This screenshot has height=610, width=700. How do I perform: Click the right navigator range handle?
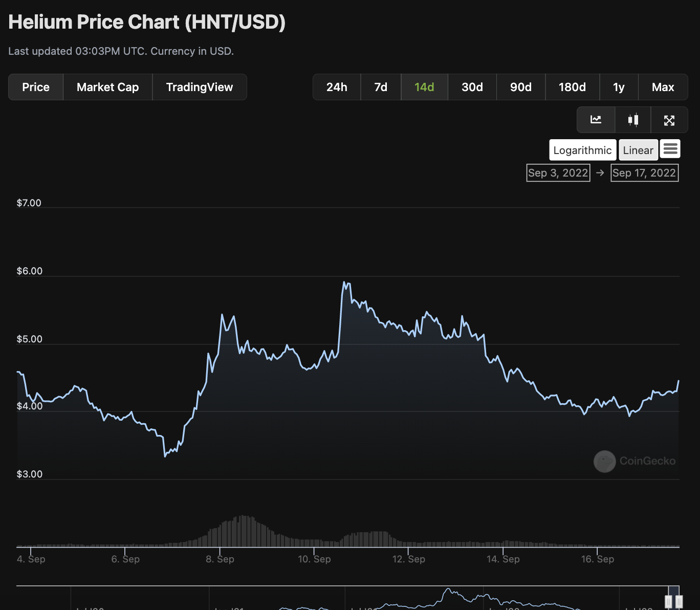[x=679, y=601]
